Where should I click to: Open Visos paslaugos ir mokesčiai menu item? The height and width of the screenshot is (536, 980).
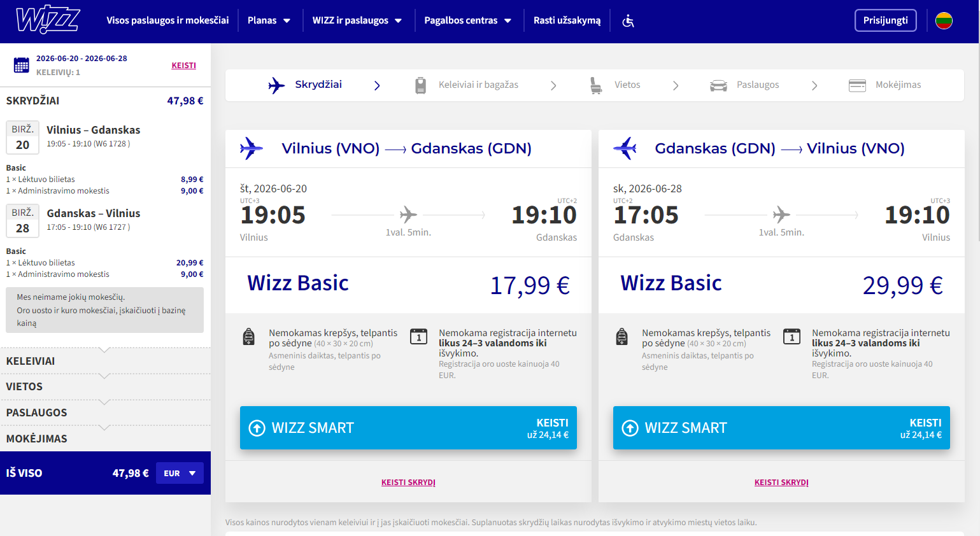(167, 20)
